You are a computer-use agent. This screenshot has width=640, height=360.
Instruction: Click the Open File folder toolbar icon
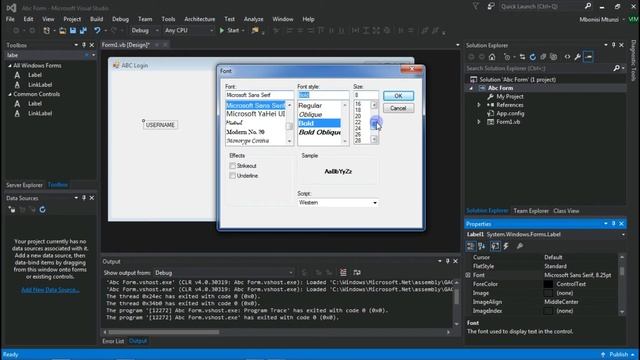click(x=62, y=31)
